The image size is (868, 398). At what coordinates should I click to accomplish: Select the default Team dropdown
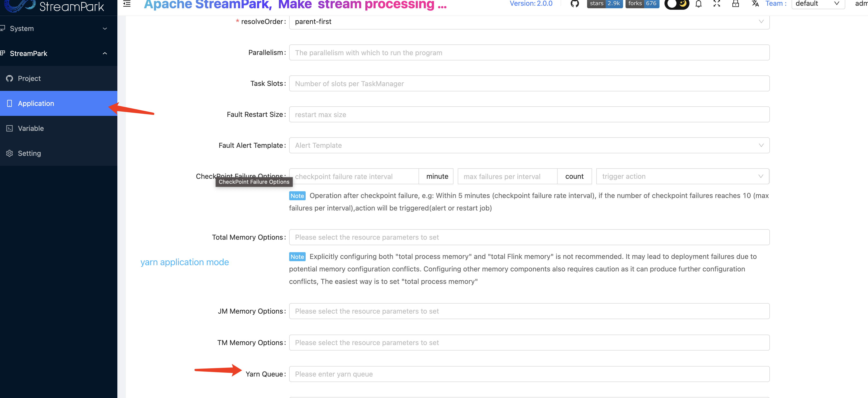pos(818,4)
